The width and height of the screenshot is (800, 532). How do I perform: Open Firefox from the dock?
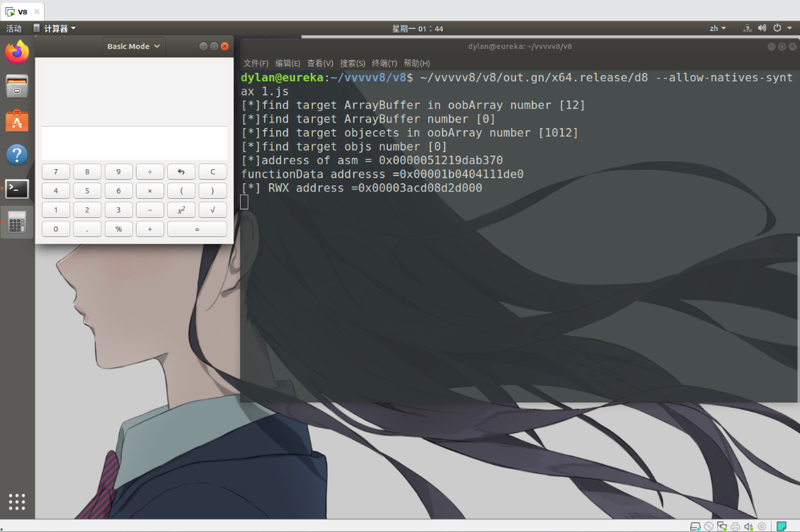coord(17,52)
